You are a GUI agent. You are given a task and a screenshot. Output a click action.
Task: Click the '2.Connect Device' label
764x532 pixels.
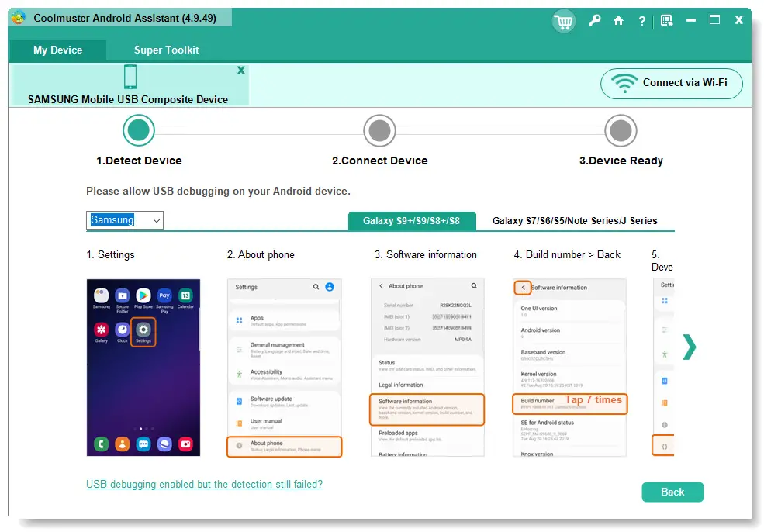(379, 161)
